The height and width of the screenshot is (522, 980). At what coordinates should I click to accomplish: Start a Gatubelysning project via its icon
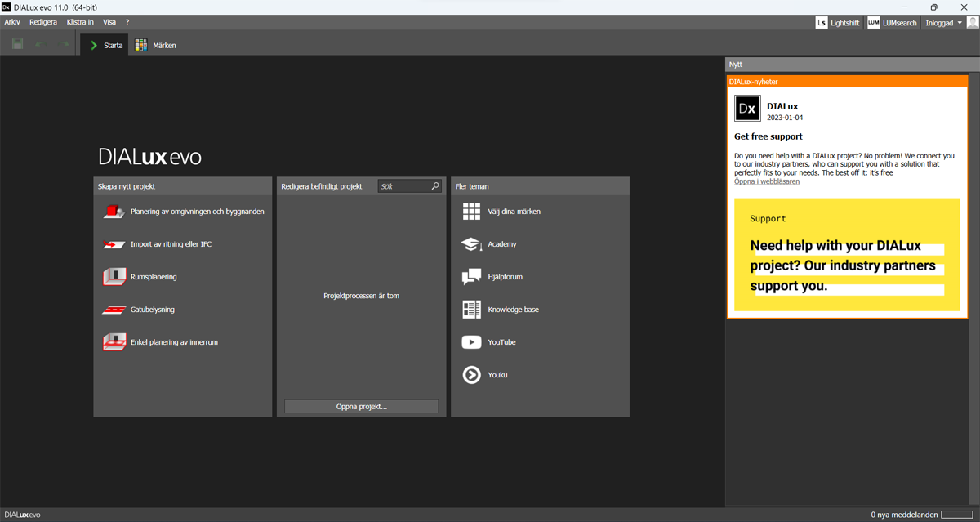114,310
